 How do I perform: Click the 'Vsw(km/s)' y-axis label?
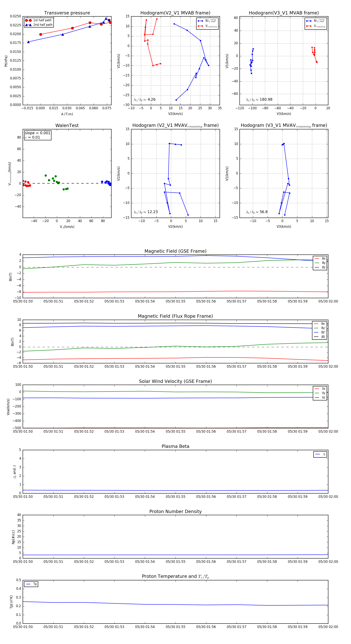(8, 407)
